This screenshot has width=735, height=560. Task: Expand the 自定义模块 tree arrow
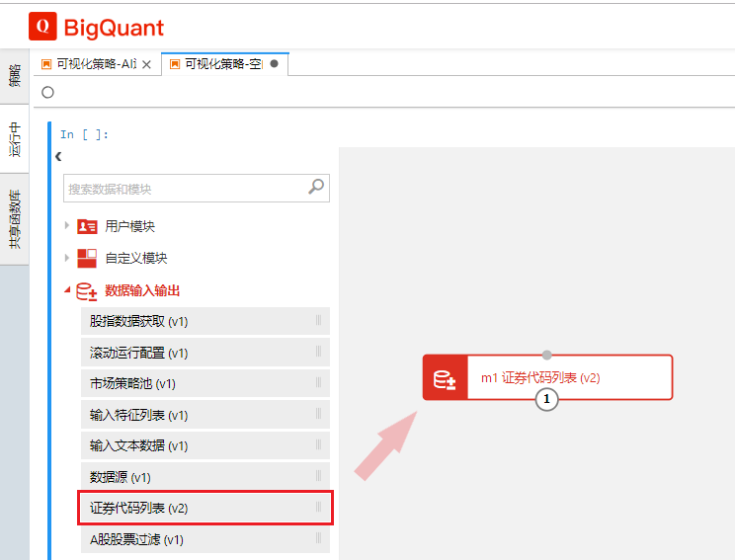coord(67,257)
